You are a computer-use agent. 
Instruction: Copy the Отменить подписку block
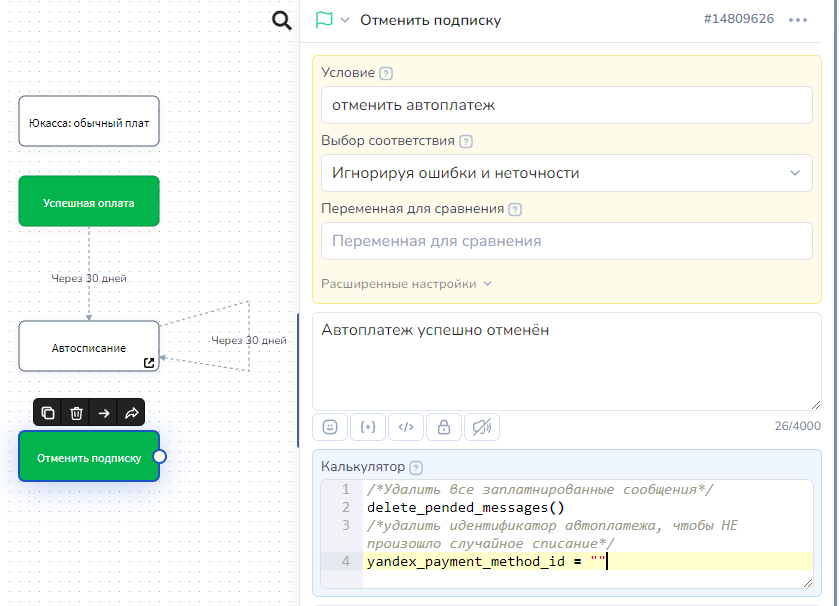48,413
